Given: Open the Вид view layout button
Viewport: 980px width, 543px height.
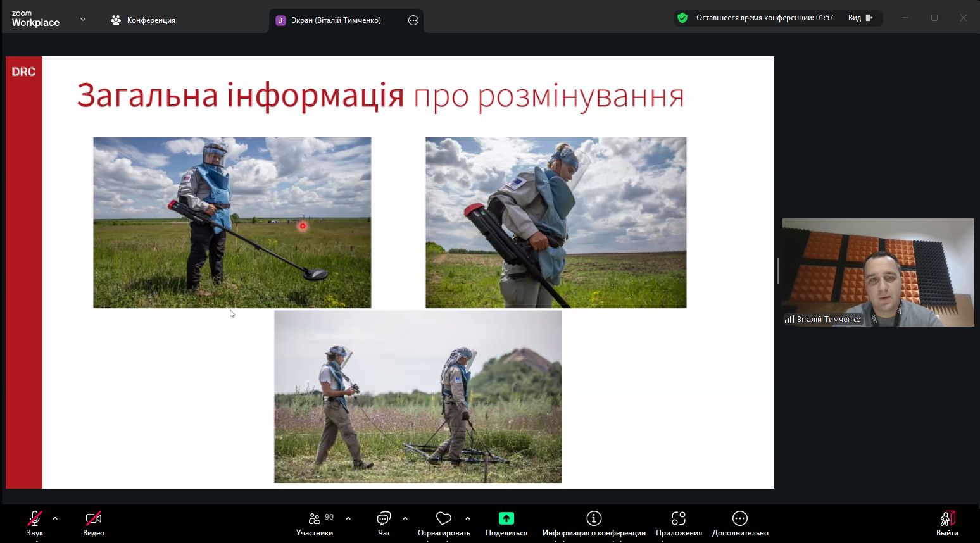Looking at the screenshot, I should [860, 18].
